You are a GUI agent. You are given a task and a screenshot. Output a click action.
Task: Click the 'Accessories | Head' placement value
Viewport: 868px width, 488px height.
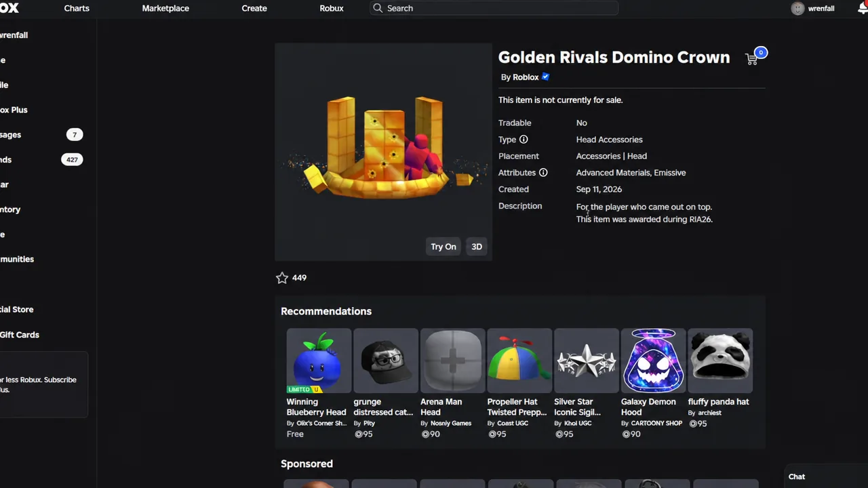(x=611, y=156)
